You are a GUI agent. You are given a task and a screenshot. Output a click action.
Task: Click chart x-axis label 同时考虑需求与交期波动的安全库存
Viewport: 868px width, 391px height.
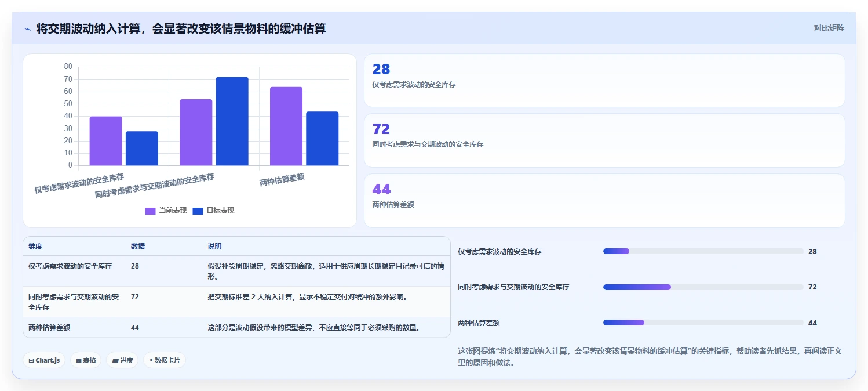[155, 186]
